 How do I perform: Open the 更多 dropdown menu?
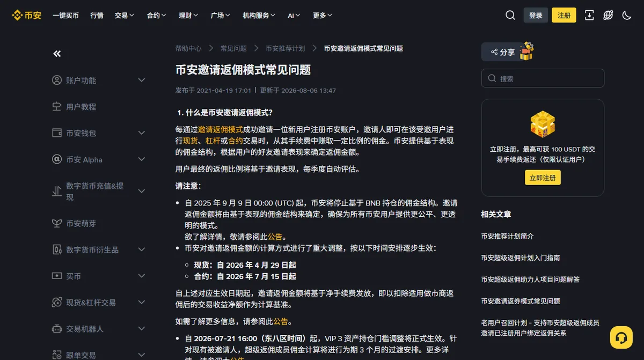[x=323, y=16]
